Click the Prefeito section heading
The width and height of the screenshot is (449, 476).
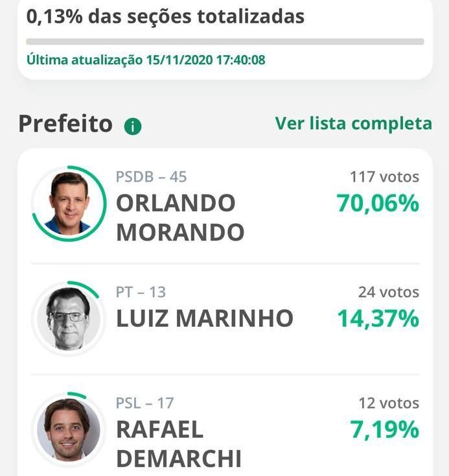coord(65,123)
